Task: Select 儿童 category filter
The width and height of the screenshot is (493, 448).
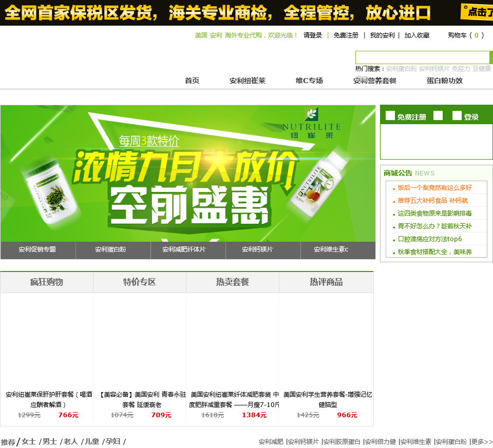Action: click(92, 442)
